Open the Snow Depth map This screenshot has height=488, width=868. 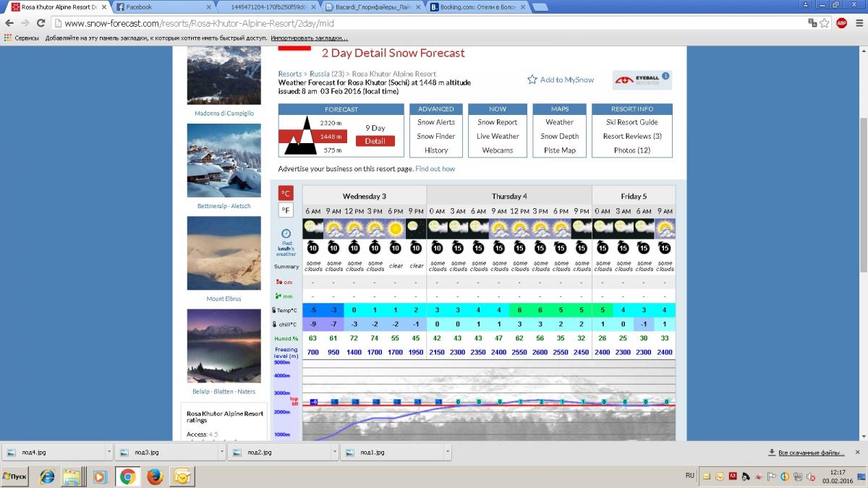click(559, 136)
